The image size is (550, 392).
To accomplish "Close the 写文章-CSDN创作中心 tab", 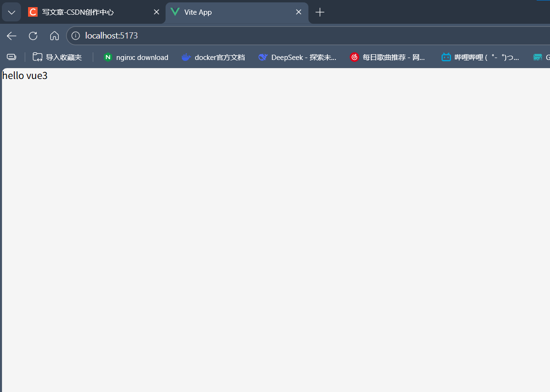I will tap(157, 12).
